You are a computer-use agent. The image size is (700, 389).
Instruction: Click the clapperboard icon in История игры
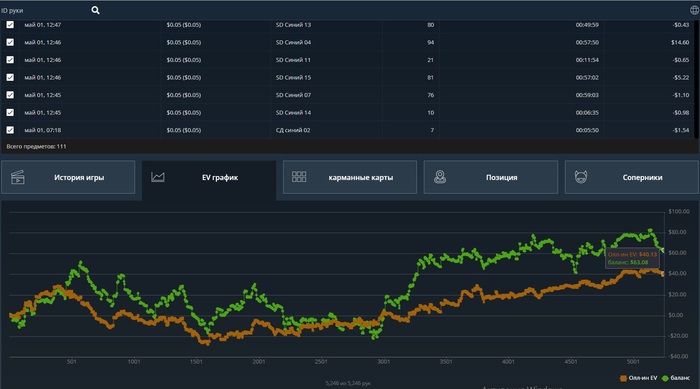[17, 177]
